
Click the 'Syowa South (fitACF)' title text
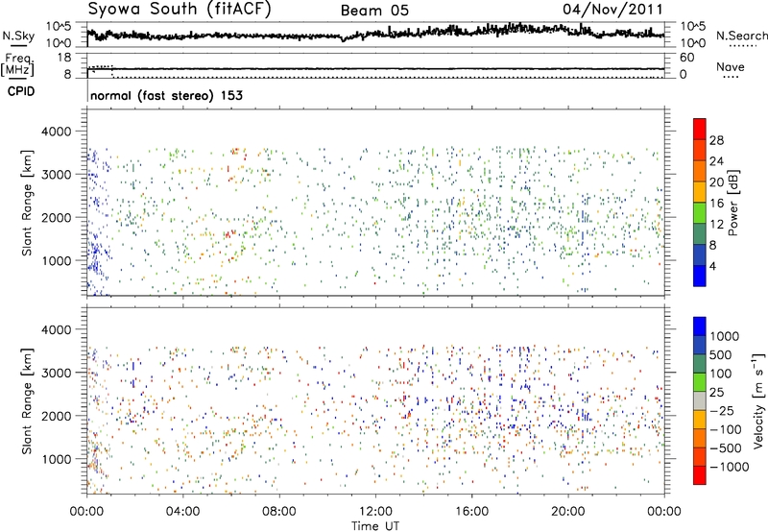[179, 10]
